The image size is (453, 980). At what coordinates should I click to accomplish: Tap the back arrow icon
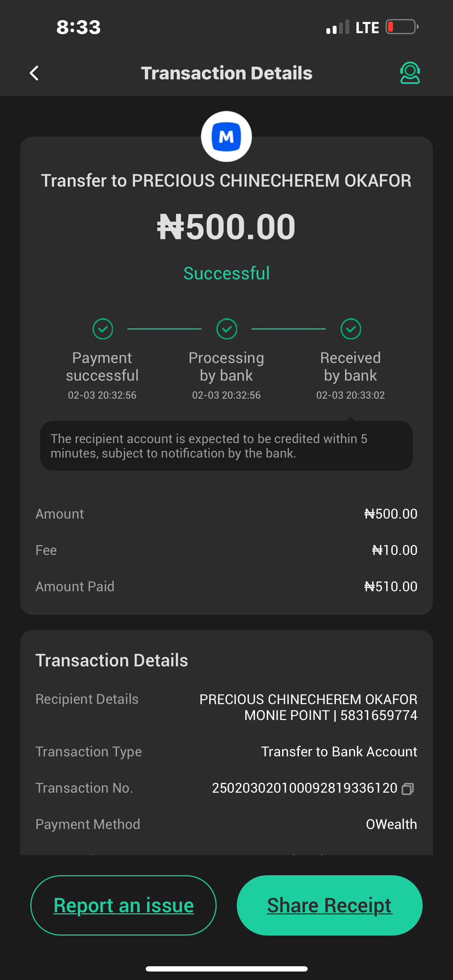coord(34,73)
